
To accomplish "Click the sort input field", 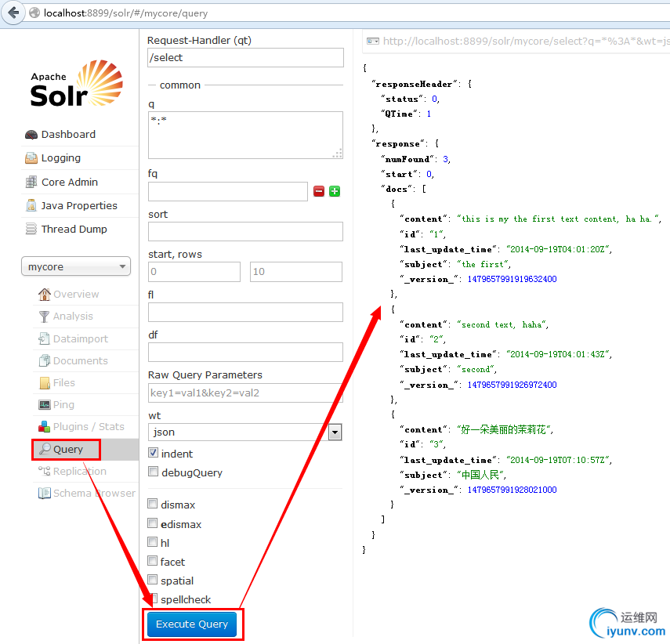I will pyautogui.click(x=245, y=231).
